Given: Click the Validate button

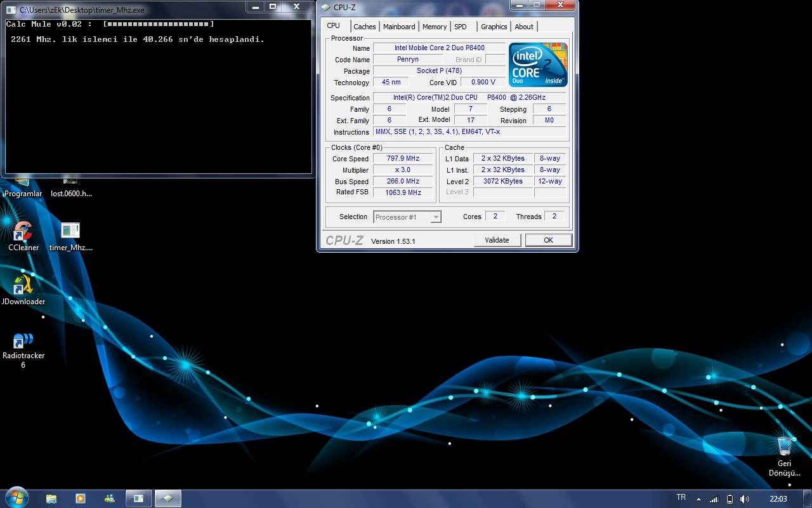Looking at the screenshot, I should tap(497, 240).
